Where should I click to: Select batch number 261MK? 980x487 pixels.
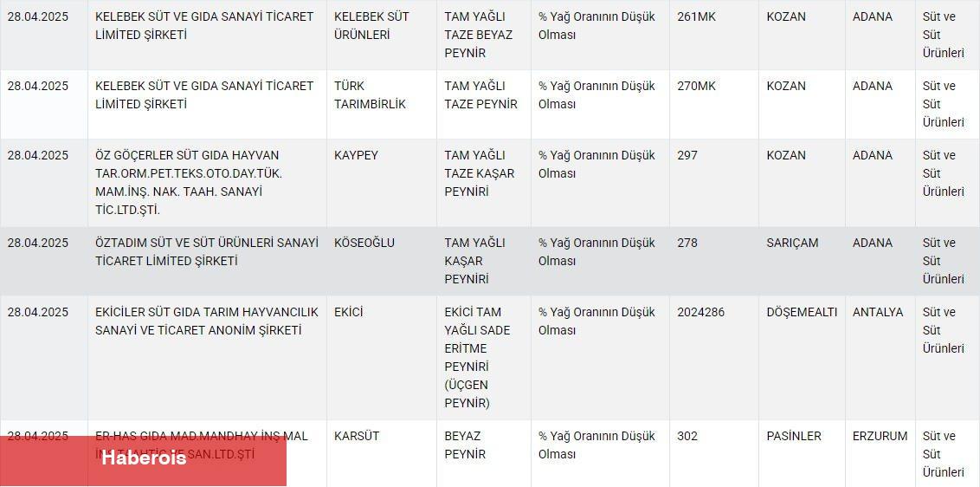tap(696, 16)
